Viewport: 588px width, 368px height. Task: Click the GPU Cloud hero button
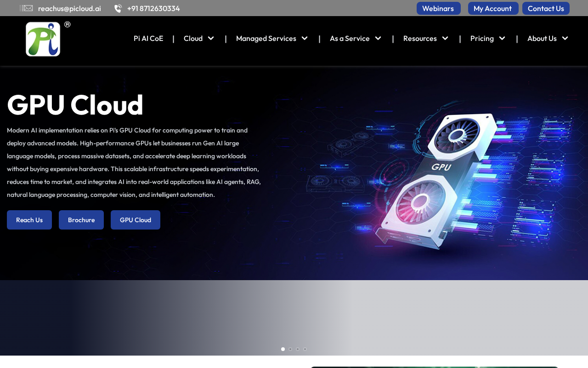click(136, 220)
